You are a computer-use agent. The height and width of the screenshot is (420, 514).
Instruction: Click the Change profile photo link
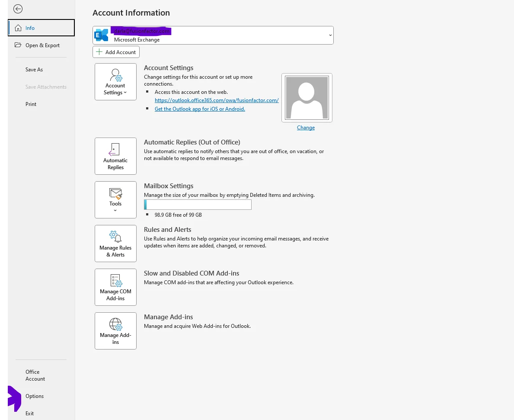306,128
